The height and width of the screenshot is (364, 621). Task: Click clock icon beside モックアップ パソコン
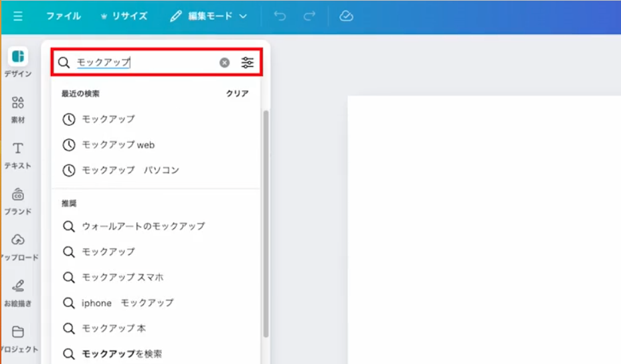tap(69, 171)
